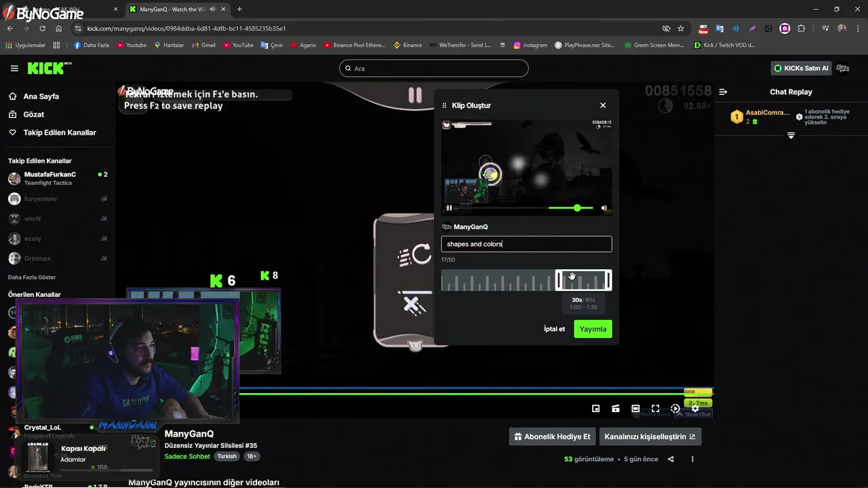Click ManyGanQ channel name under video
This screenshot has height=488, width=868.
pyautogui.click(x=189, y=434)
